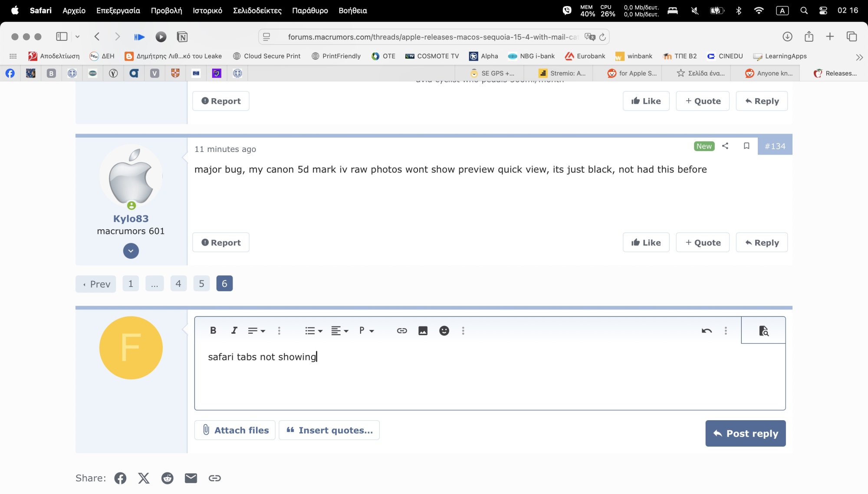Click the Post reply button

pyautogui.click(x=745, y=433)
